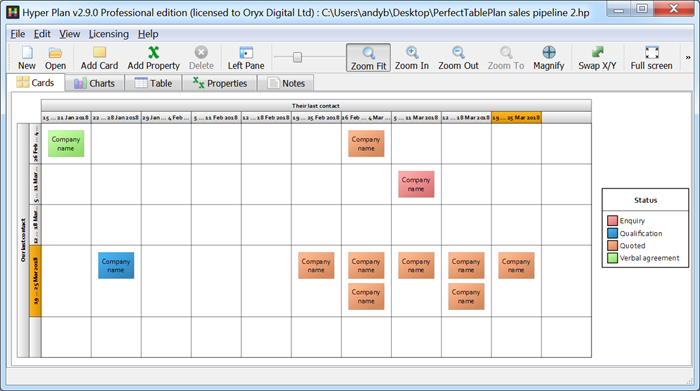Click the orange '19 ... 25 Mar 2018' row header
This screenshot has height=391, width=700.
[x=35, y=281]
